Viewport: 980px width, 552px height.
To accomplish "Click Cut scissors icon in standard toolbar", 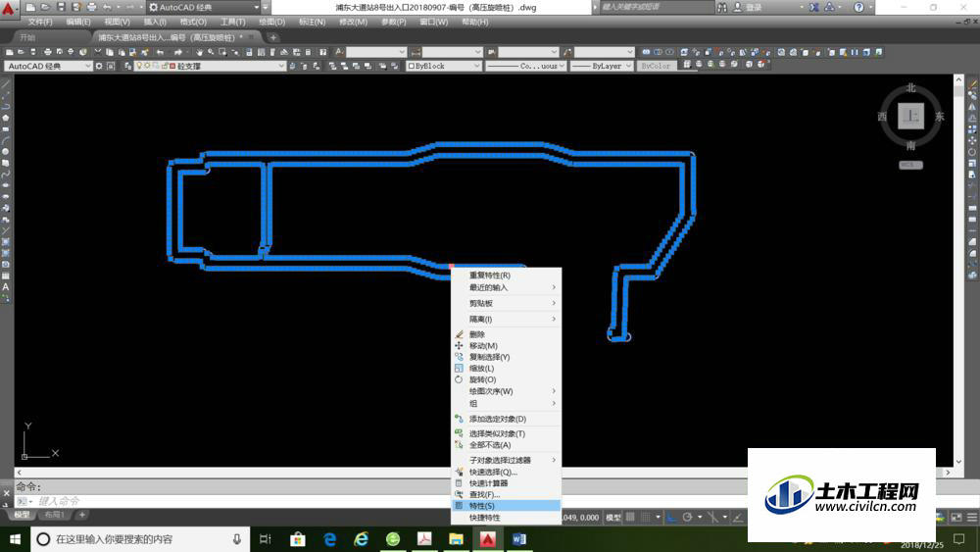I will [x=97, y=52].
